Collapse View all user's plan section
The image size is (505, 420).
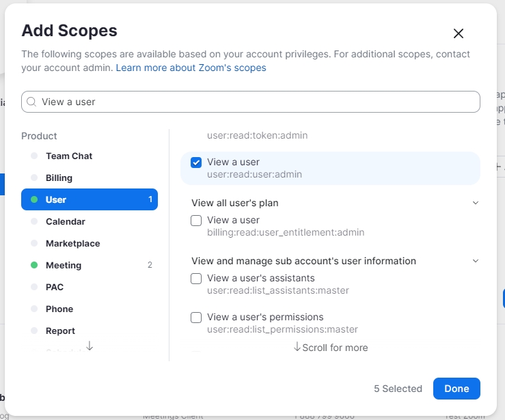point(476,203)
